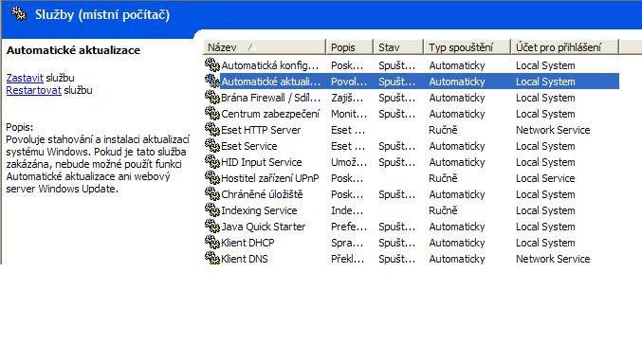Click the Restartovat service link
642x364 pixels.
(33, 90)
